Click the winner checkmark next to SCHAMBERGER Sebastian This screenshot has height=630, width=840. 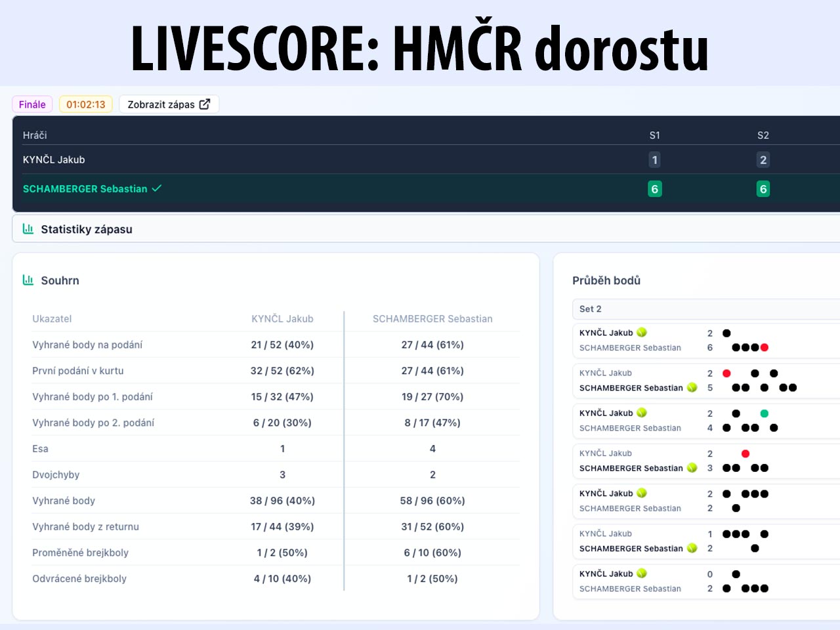157,188
